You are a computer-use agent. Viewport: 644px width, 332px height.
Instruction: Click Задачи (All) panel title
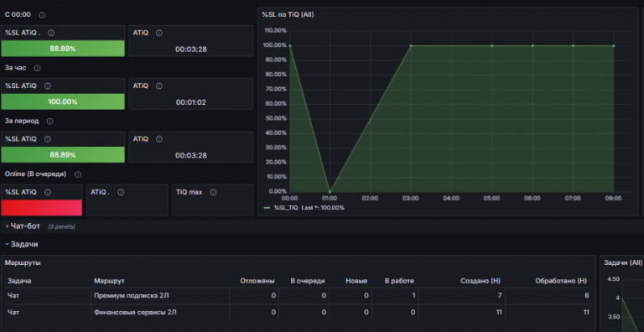point(623,262)
